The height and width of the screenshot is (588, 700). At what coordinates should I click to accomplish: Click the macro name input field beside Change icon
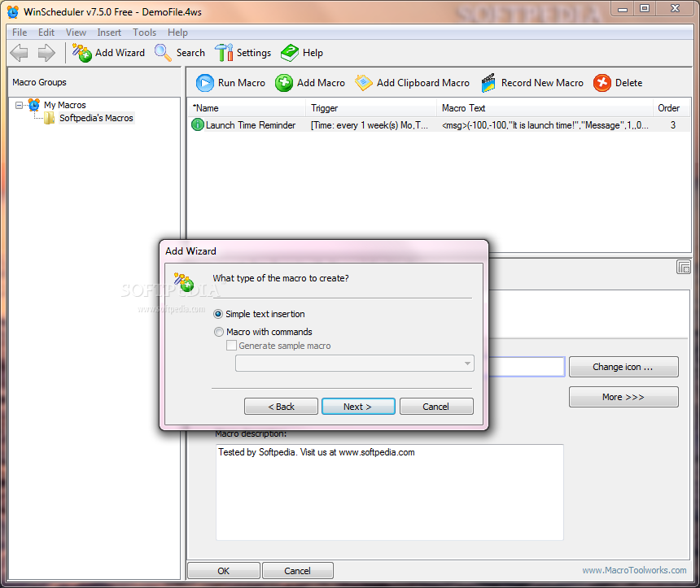click(527, 367)
